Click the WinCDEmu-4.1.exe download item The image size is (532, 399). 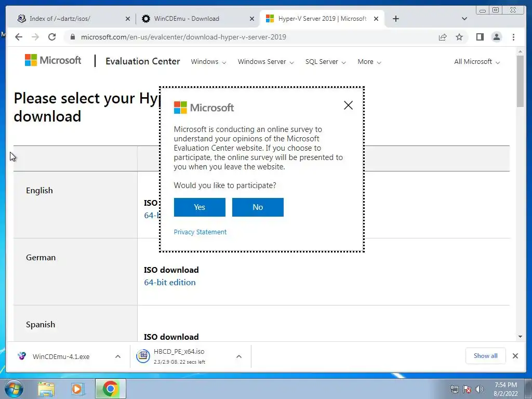pos(61,356)
